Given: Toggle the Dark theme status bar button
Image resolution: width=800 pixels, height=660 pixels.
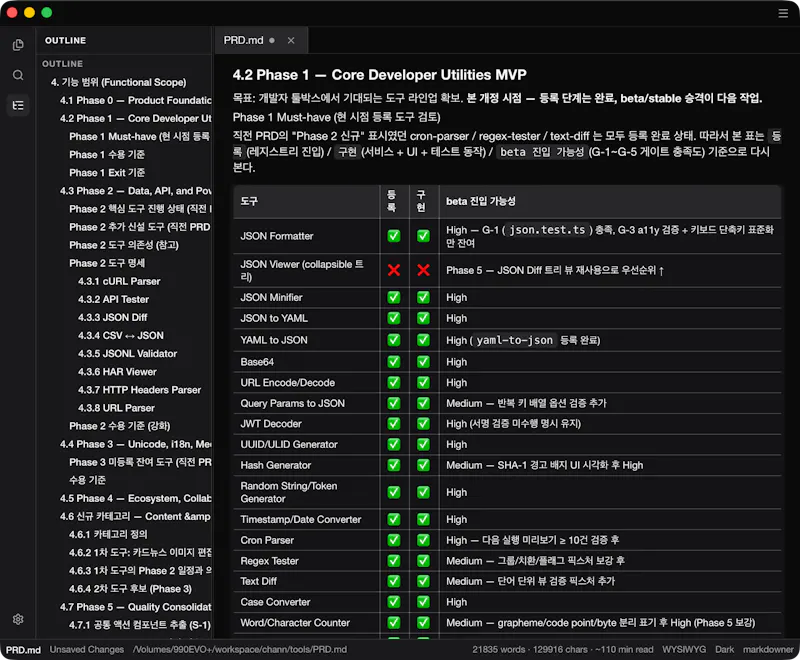Looking at the screenshot, I should [x=724, y=649].
